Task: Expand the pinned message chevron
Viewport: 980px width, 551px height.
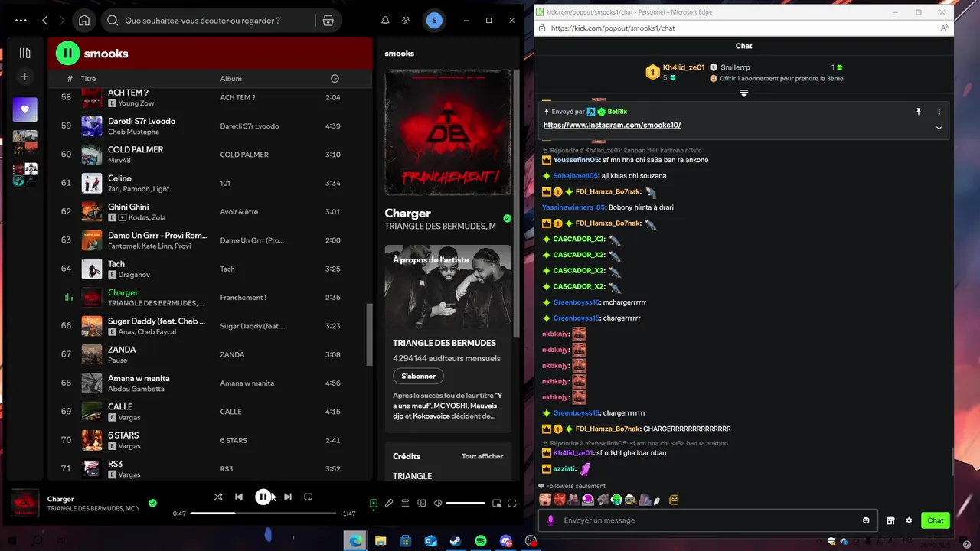Action: (939, 128)
